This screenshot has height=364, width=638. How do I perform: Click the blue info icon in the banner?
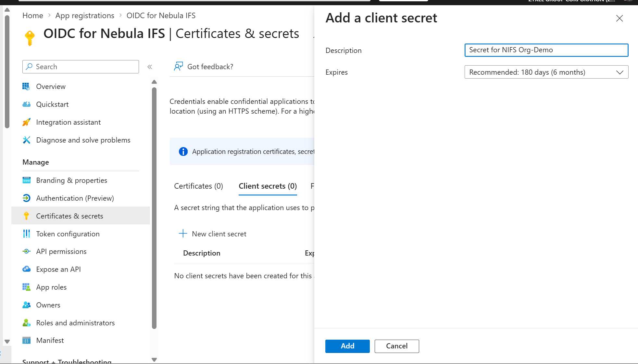click(183, 152)
